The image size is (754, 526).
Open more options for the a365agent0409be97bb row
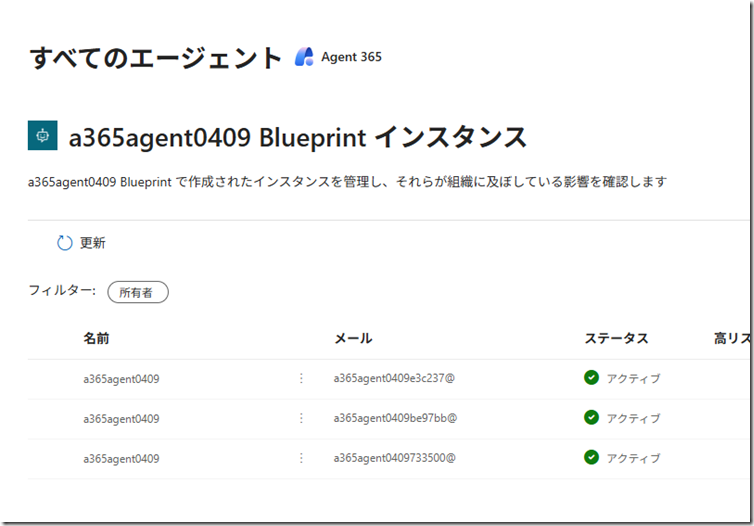pos(301,418)
